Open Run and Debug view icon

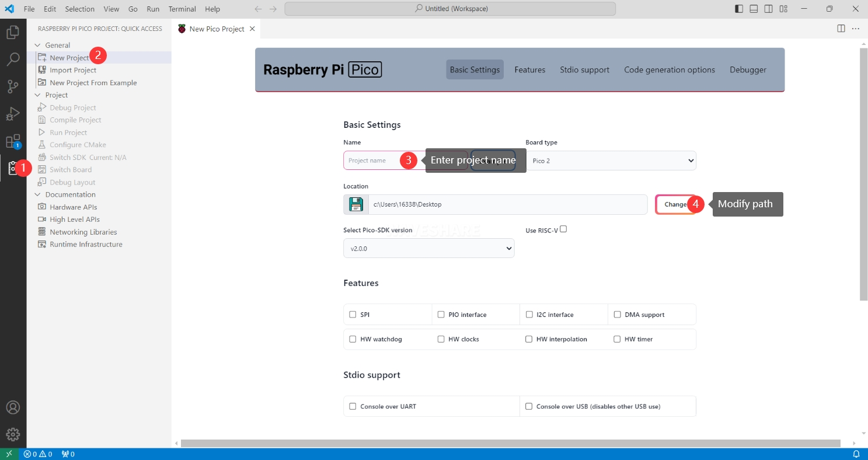click(13, 114)
